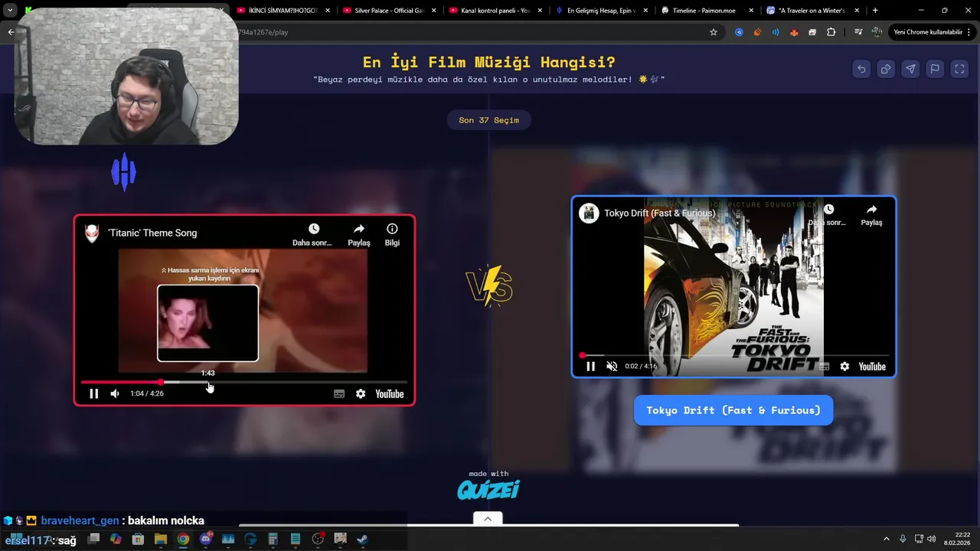Click the flag report icon in quiz toolbar
The height and width of the screenshot is (551, 980).
click(x=935, y=69)
